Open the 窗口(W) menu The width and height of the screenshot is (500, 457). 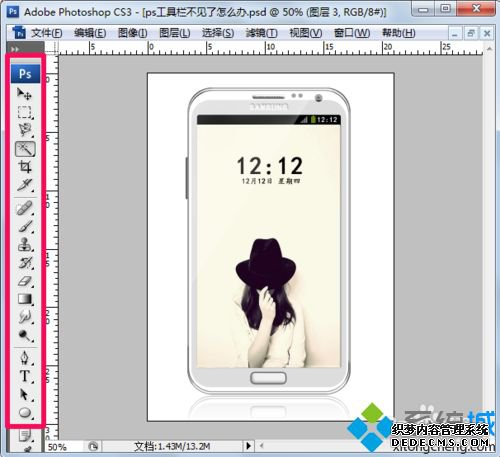click(352, 33)
